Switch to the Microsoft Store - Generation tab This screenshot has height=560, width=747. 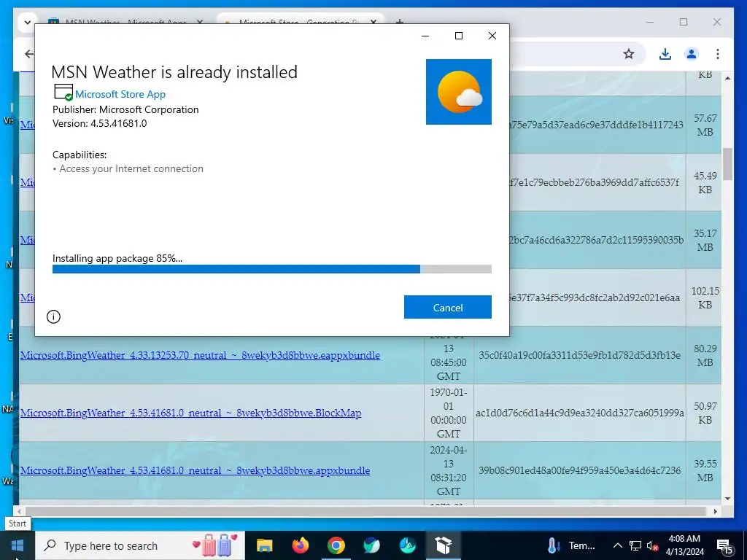[300, 21]
